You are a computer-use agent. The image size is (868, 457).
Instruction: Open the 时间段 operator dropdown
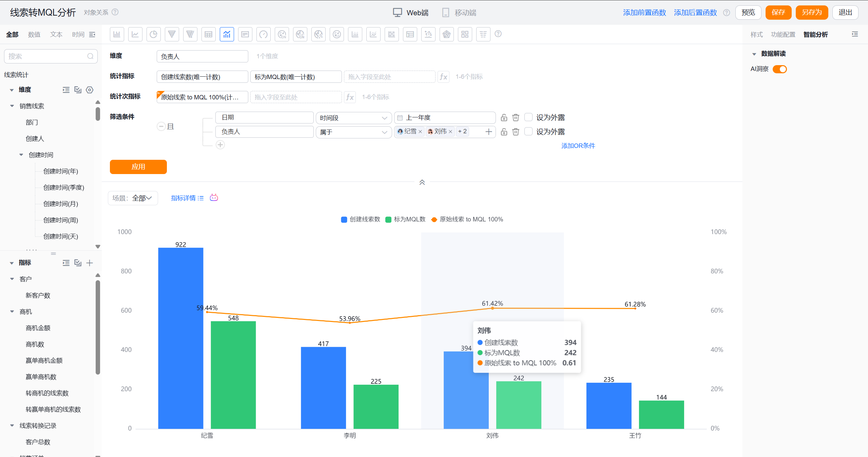pos(353,118)
